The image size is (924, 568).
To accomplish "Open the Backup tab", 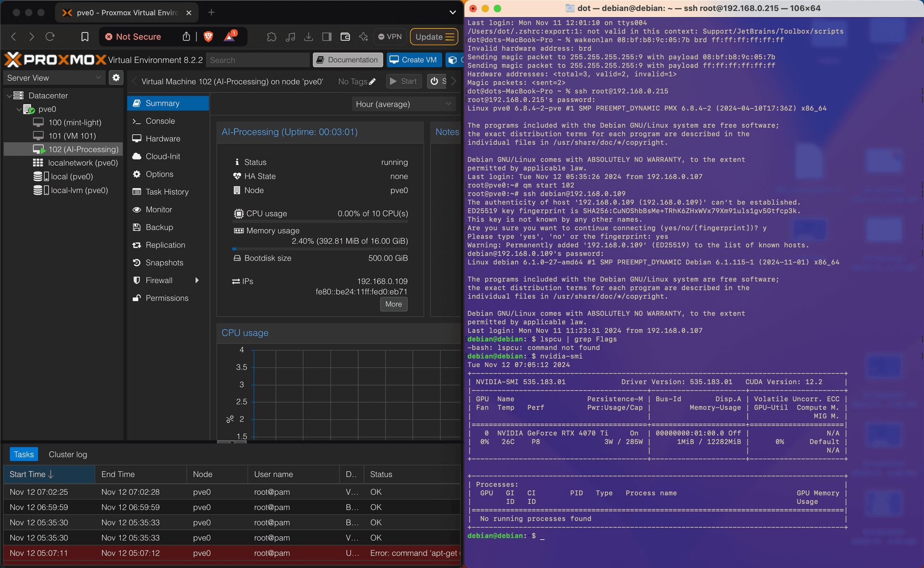I will pos(168,227).
